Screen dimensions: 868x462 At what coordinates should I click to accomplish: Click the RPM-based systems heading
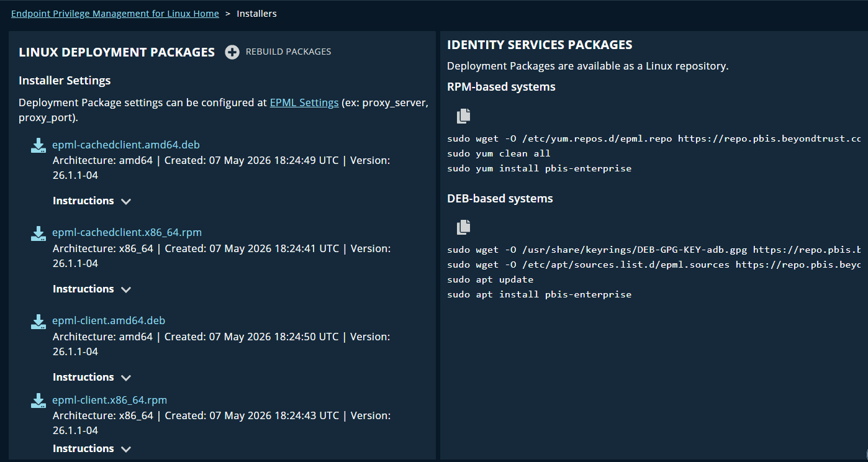tap(501, 87)
